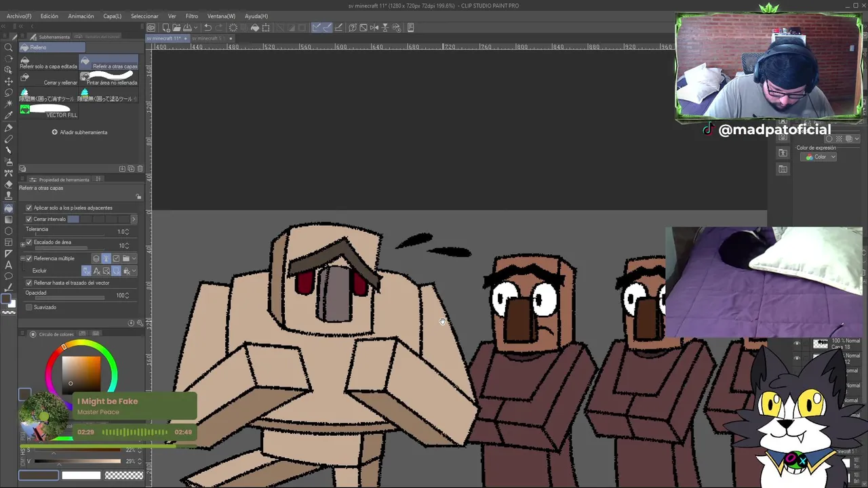Select the Auto select magic wand tool
The image size is (868, 488).
coord(8,104)
